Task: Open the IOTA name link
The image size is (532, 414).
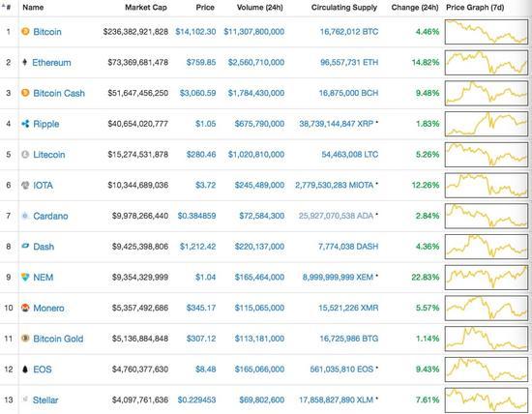Action: 44,186
